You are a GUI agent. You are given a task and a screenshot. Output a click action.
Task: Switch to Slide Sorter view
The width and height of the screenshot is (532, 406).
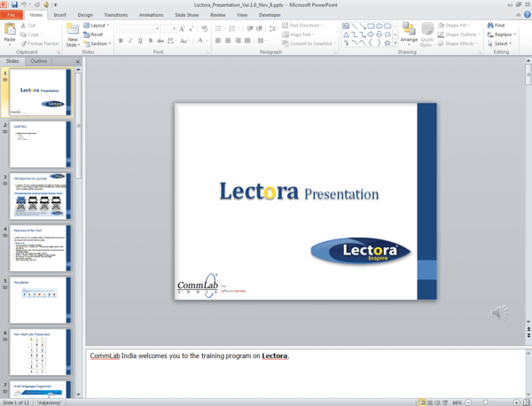[x=429, y=402]
